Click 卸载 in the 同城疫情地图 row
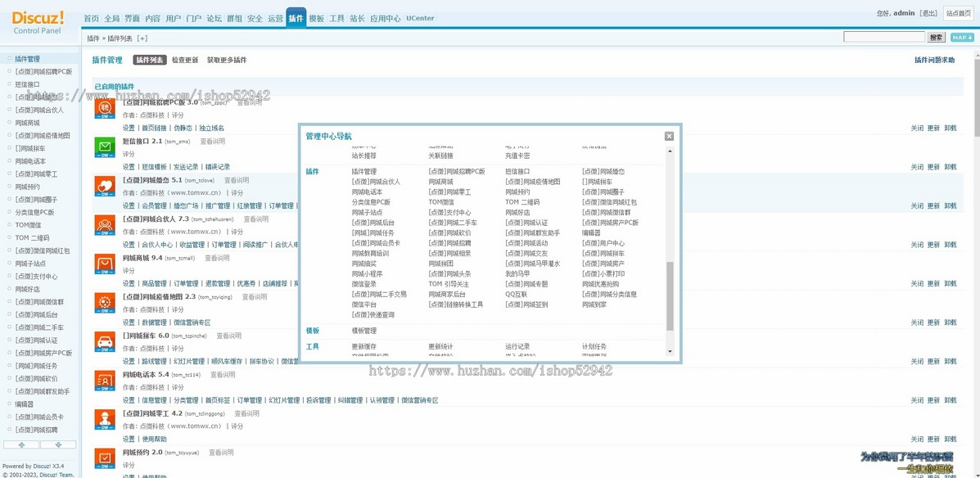The width and height of the screenshot is (980, 478). pos(951,322)
